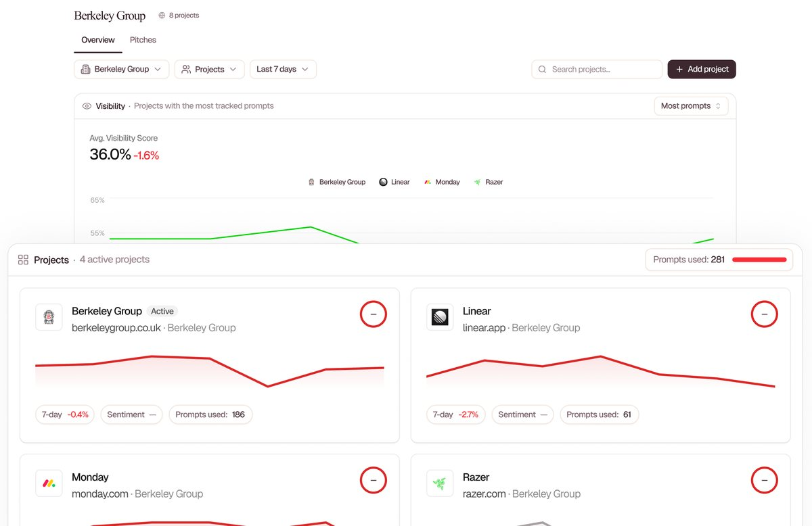Toggle minus circle on Linear card
Image resolution: width=812 pixels, height=526 pixels.
[765, 314]
